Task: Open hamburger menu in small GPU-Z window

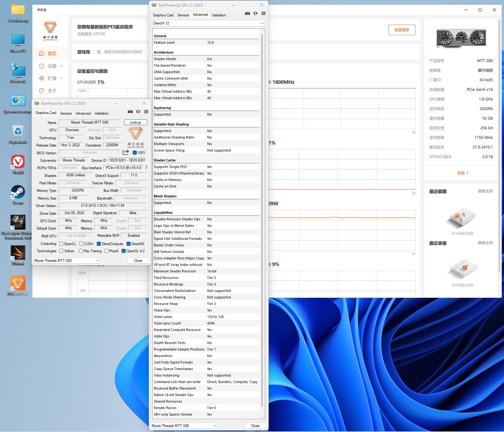Action: pos(146,112)
